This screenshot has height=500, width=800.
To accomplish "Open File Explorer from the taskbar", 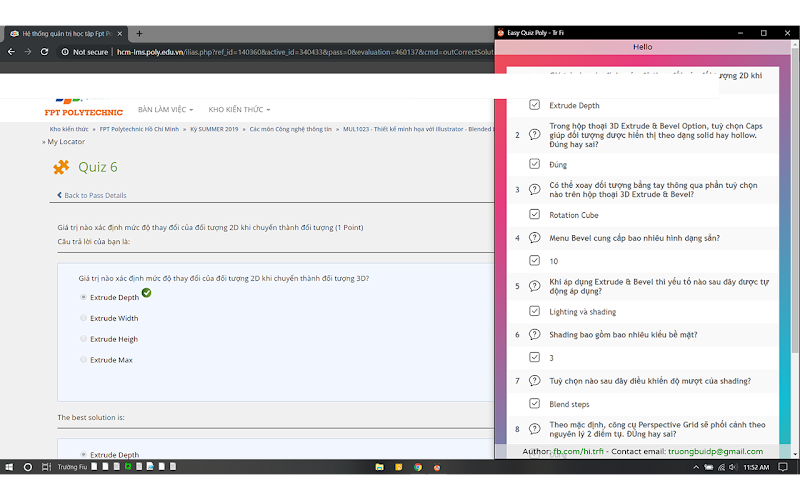I will tap(379, 467).
